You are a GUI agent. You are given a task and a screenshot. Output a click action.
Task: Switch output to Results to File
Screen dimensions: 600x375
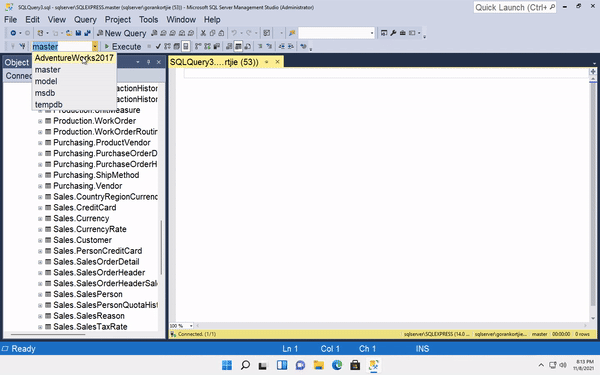coord(248,47)
